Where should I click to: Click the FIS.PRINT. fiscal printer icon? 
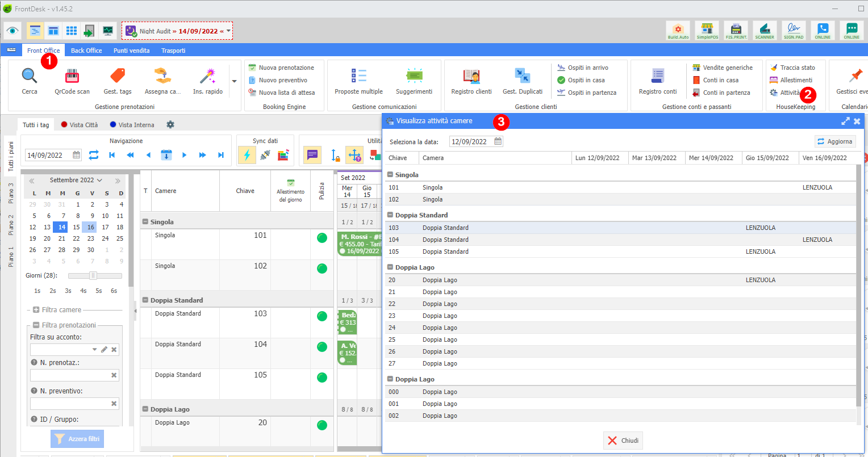coord(736,31)
